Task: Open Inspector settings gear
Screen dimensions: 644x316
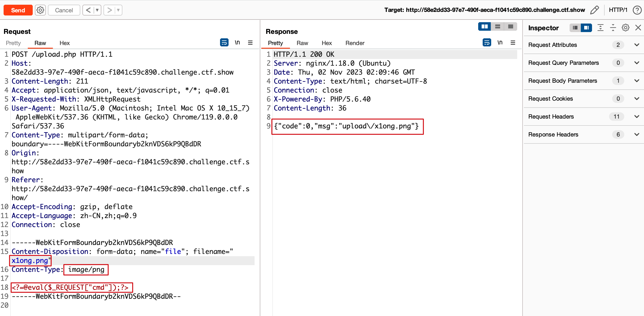Action: [625, 28]
